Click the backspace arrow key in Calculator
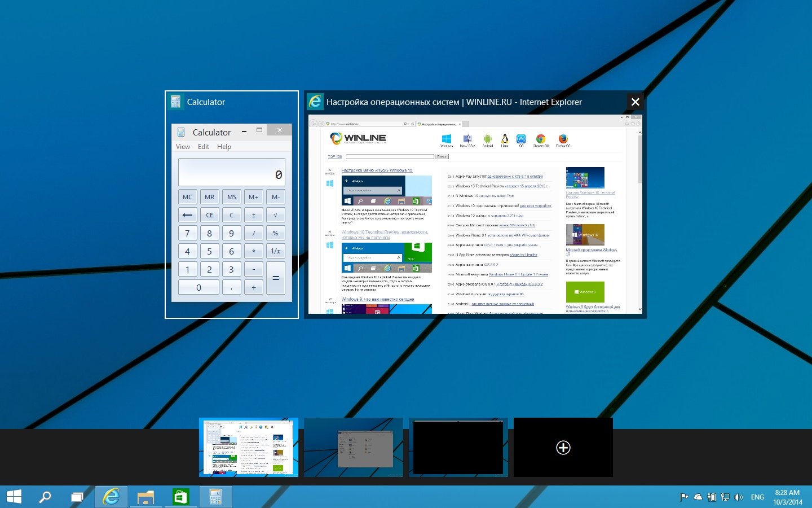Viewport: 812px width, 508px height. click(x=188, y=215)
